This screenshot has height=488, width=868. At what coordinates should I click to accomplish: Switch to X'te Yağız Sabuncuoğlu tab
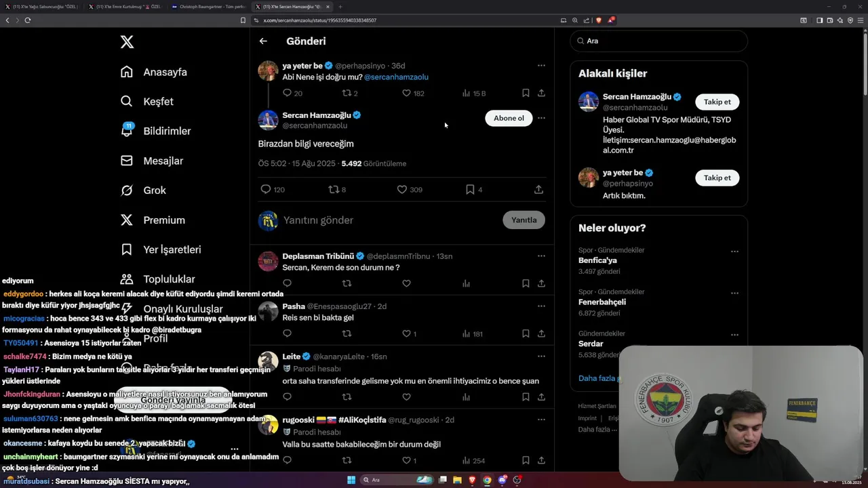point(42,7)
